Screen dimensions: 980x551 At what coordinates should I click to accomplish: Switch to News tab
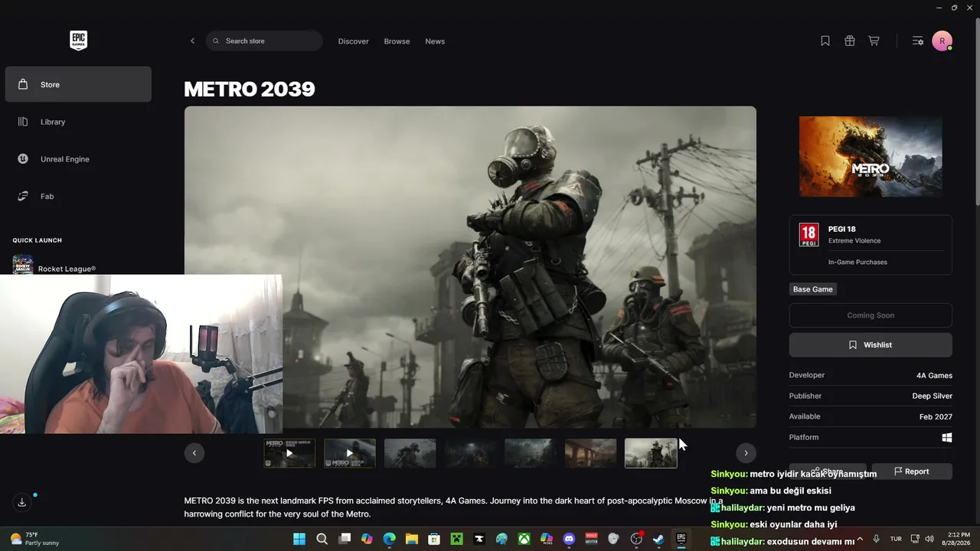point(435,41)
